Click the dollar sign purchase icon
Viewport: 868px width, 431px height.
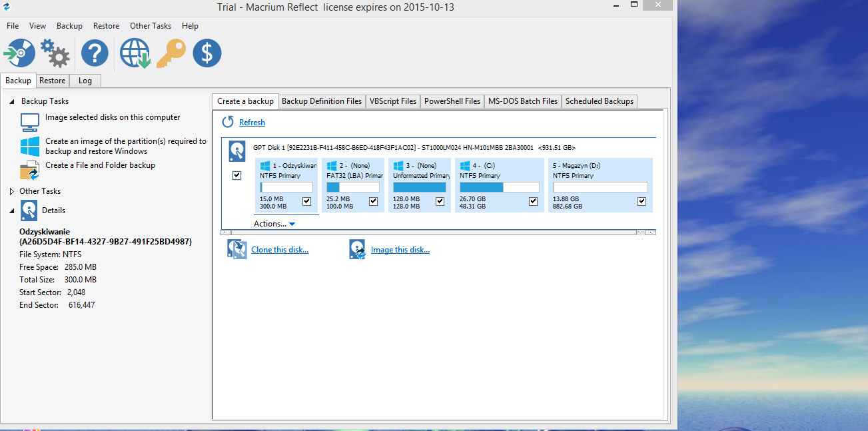(x=207, y=53)
